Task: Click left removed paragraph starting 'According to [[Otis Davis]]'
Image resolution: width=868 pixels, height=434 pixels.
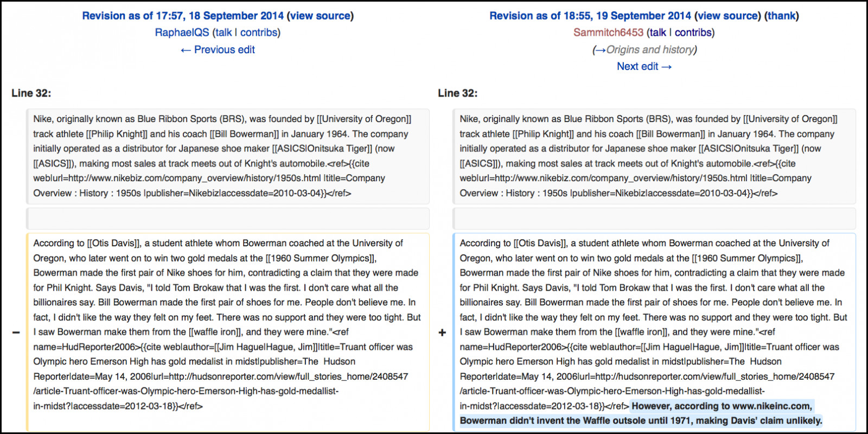Action: [x=228, y=332]
